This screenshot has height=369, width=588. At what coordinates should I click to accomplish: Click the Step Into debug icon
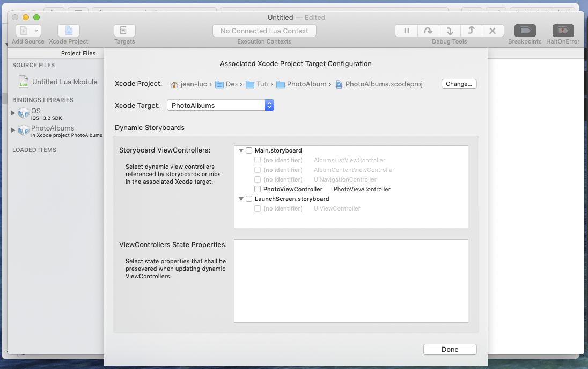coord(450,31)
